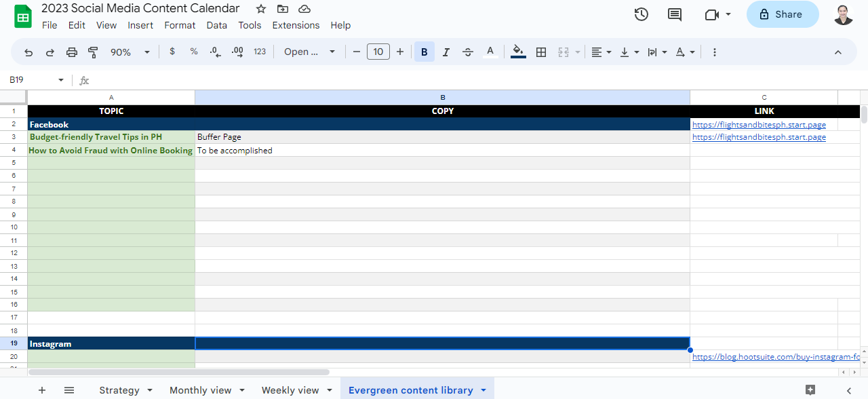Open the comments history icon
This screenshot has height=399, width=868.
[x=675, y=14]
